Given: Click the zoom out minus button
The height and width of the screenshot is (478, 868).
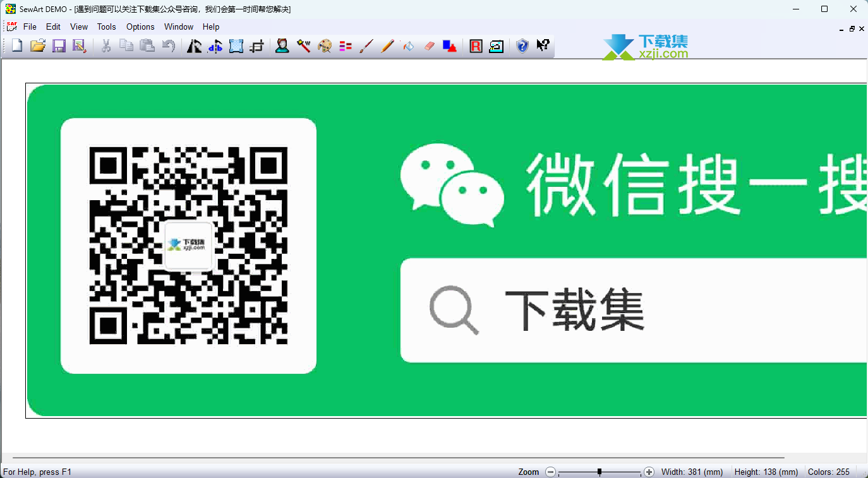Looking at the screenshot, I should coord(551,472).
